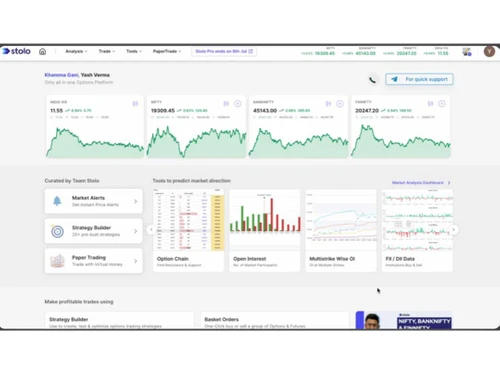The width and height of the screenshot is (500, 375).
Task: Click candlestick icon on INDIA VIX card
Action: point(135,104)
